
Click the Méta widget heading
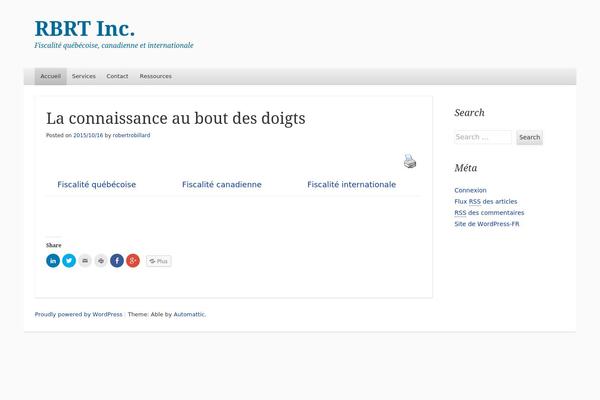click(466, 168)
